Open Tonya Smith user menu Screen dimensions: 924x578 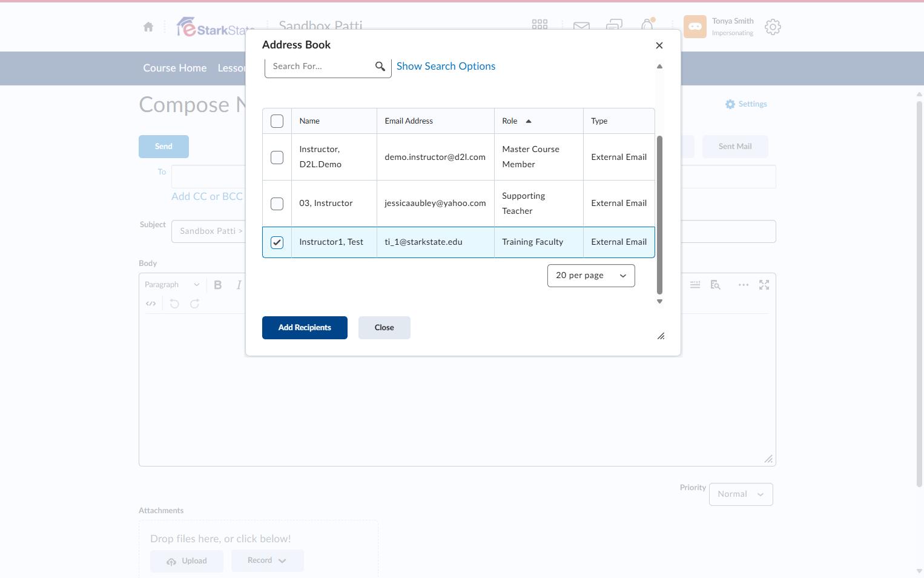pos(719,27)
